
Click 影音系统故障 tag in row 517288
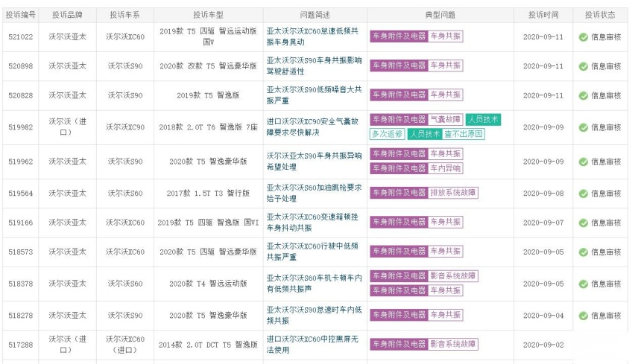pyautogui.click(x=453, y=344)
